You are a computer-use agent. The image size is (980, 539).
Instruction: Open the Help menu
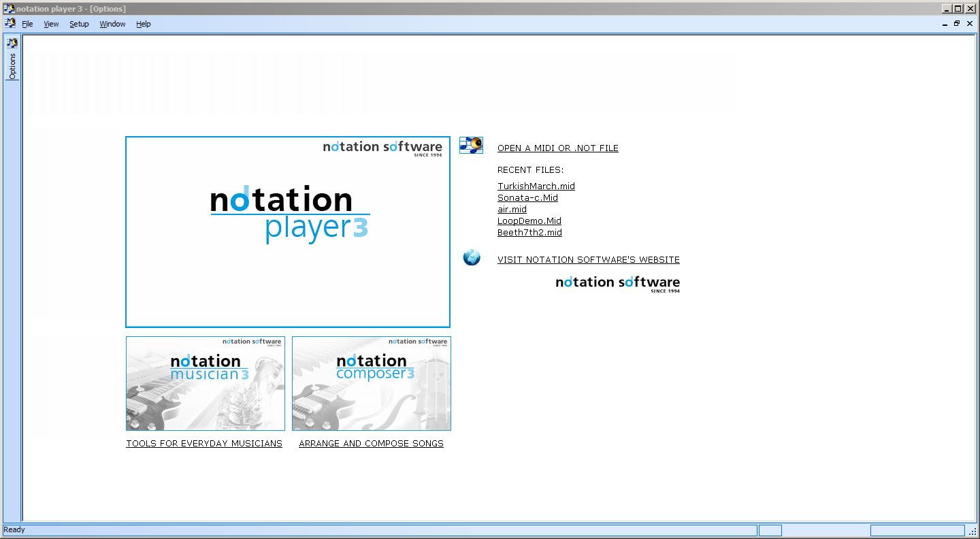click(143, 24)
